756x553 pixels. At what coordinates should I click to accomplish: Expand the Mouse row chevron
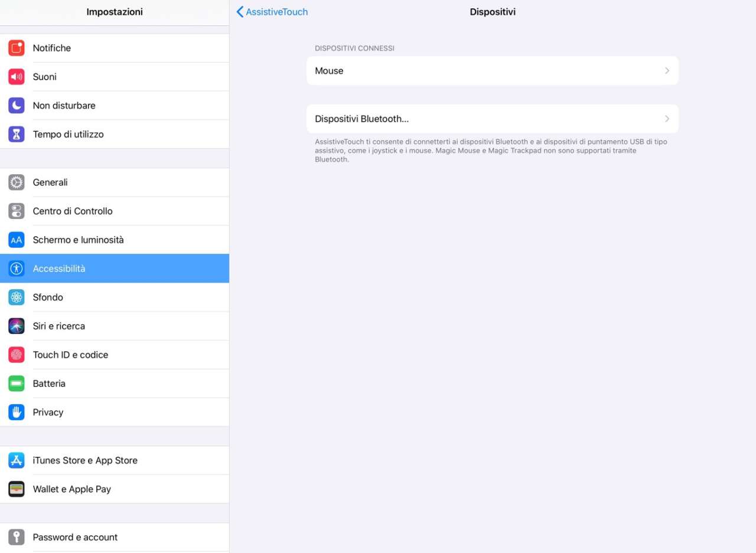[667, 71]
